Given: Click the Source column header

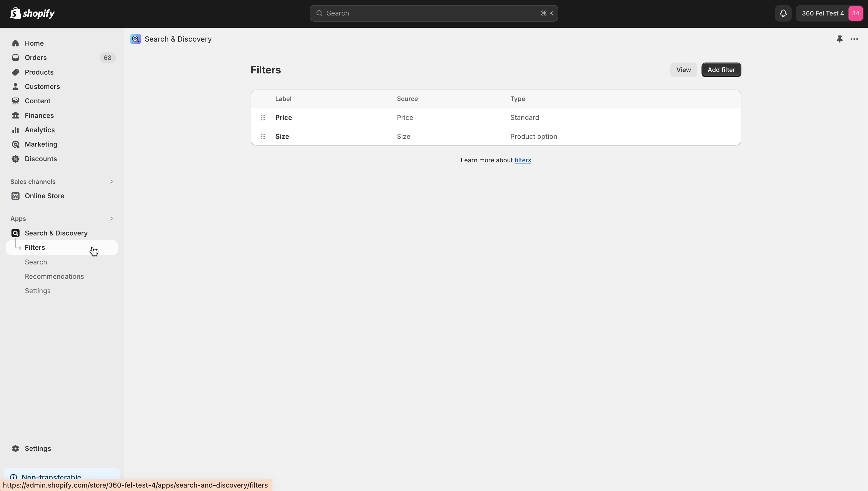Looking at the screenshot, I should tap(407, 99).
